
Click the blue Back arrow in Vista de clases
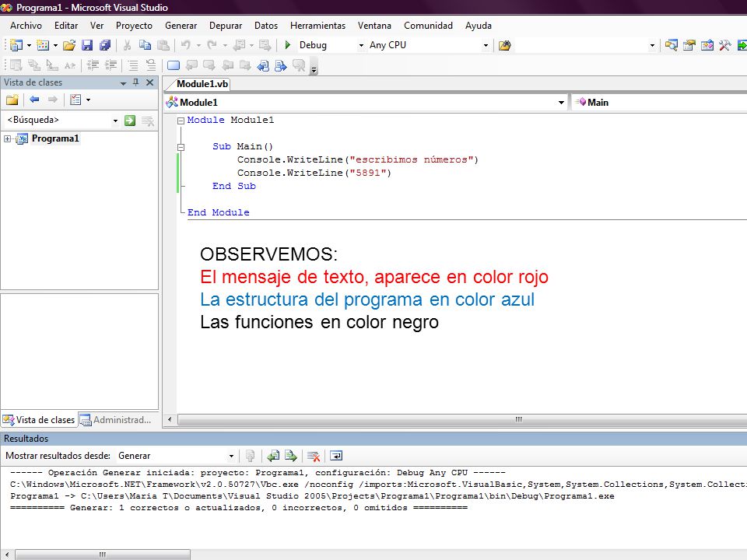[x=34, y=100]
